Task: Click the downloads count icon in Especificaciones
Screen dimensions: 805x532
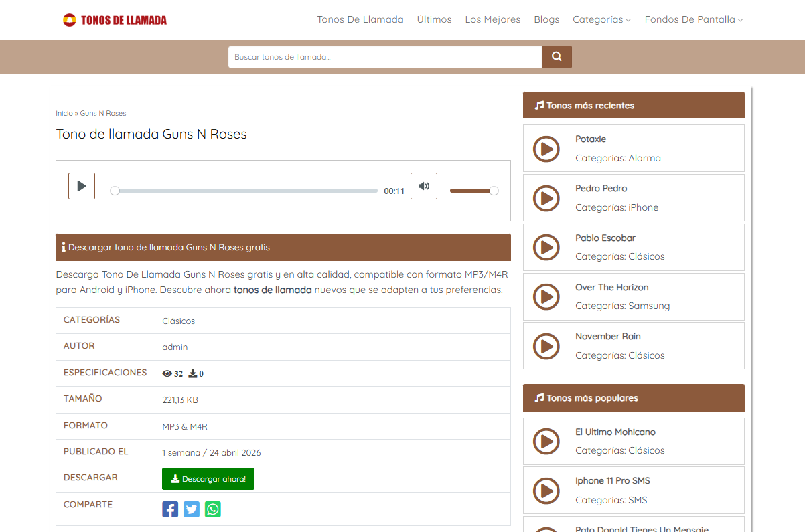Action: pos(193,373)
